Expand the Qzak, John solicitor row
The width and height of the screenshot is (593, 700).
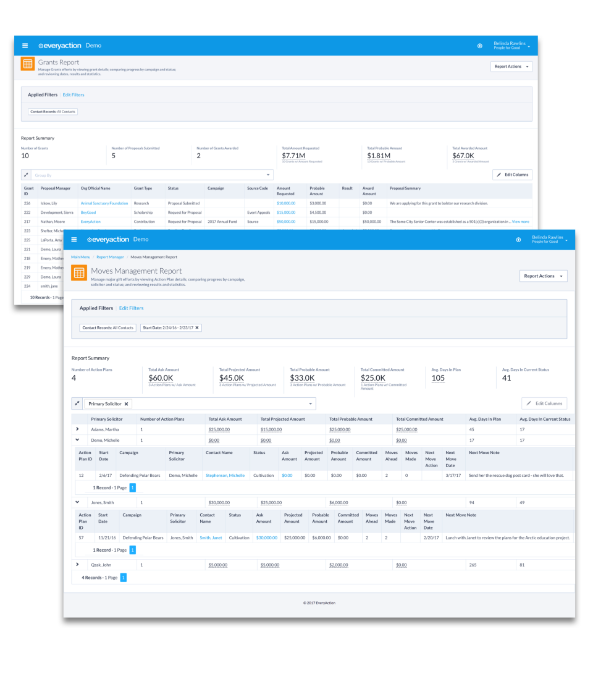pos(77,565)
